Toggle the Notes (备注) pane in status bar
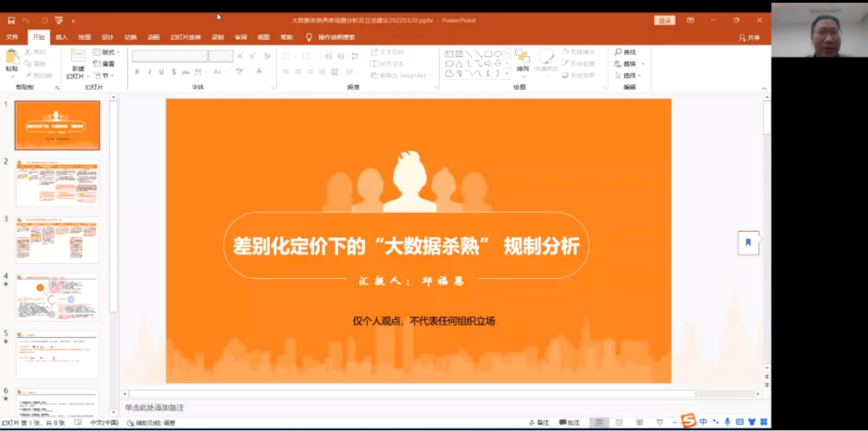 [539, 423]
